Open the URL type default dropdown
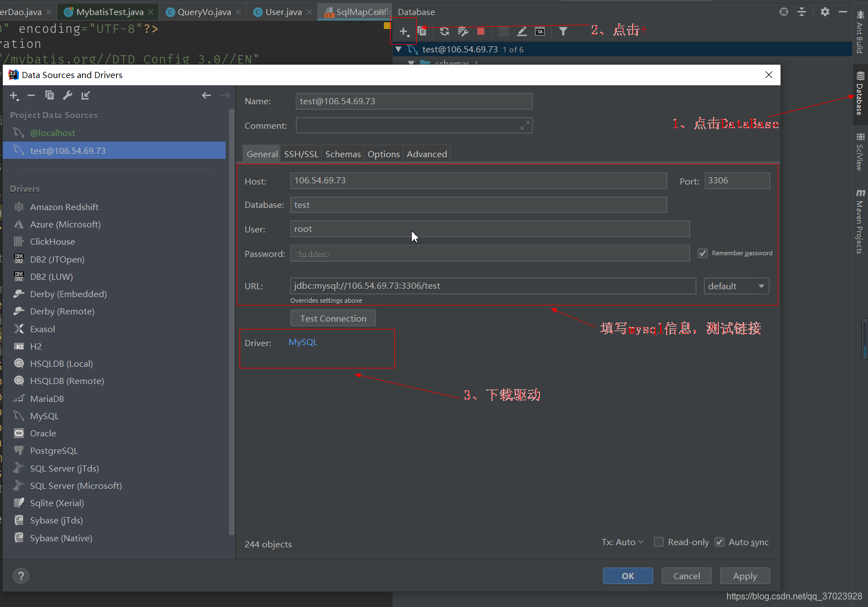The height and width of the screenshot is (607, 868). (737, 286)
